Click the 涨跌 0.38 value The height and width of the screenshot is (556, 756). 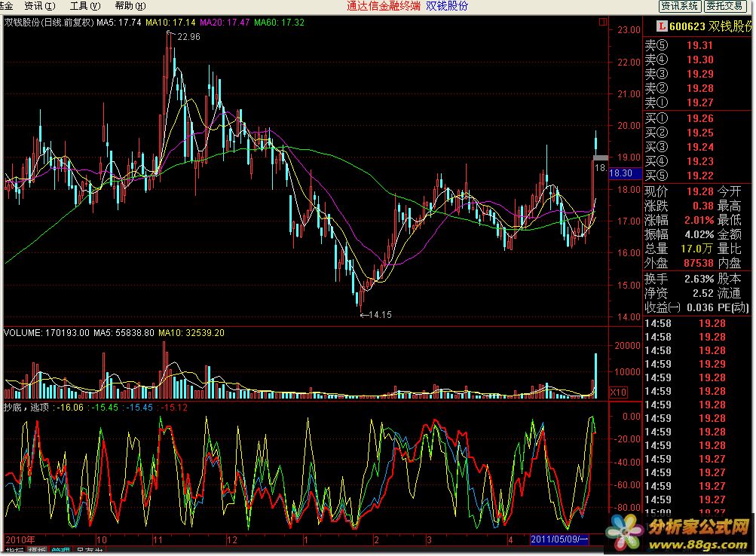pyautogui.click(x=703, y=206)
